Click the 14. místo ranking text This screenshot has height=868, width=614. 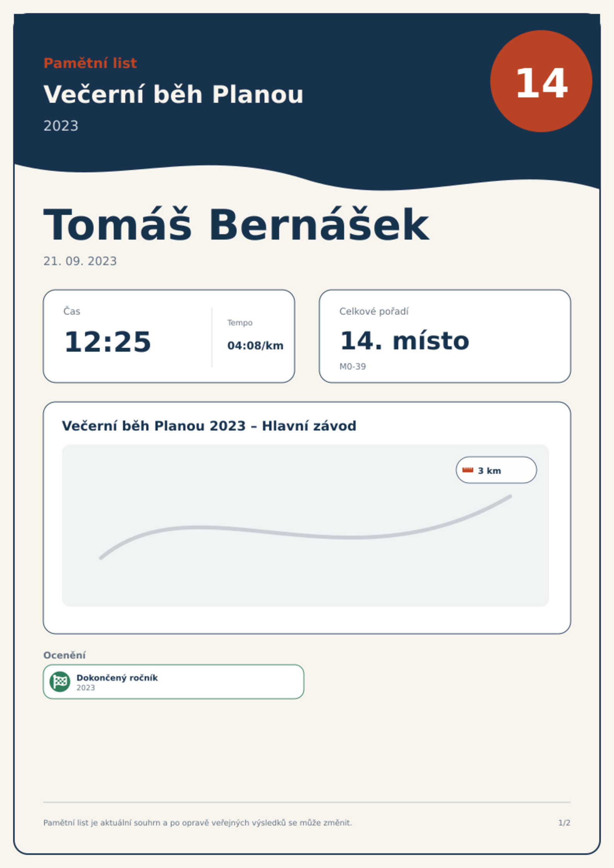coord(404,341)
